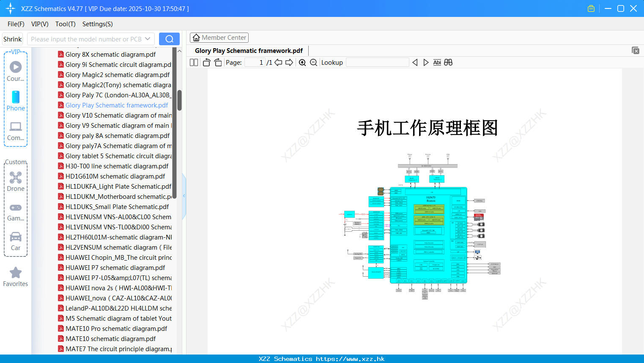This screenshot has width=644, height=363.
Task: Rotate page clockwise
Action: [x=218, y=63]
